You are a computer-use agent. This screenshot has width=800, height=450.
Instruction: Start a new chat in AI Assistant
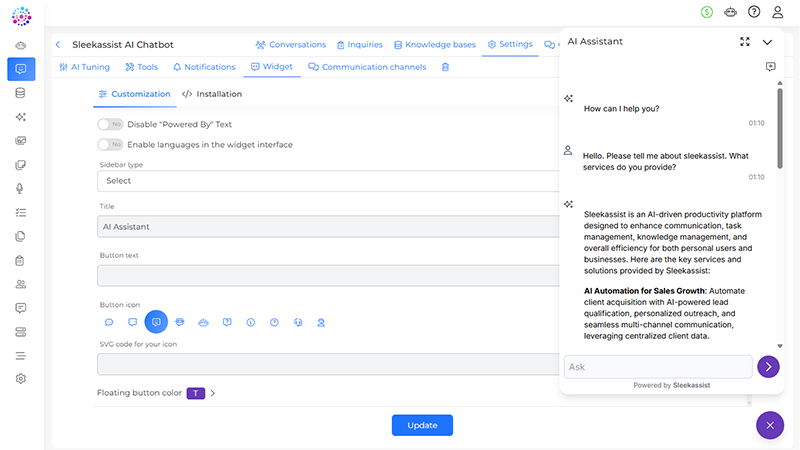point(770,67)
